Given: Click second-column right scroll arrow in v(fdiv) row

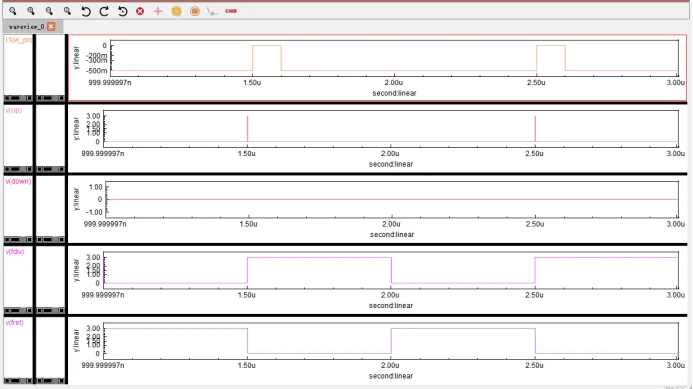Looking at the screenshot, I should point(61,310).
